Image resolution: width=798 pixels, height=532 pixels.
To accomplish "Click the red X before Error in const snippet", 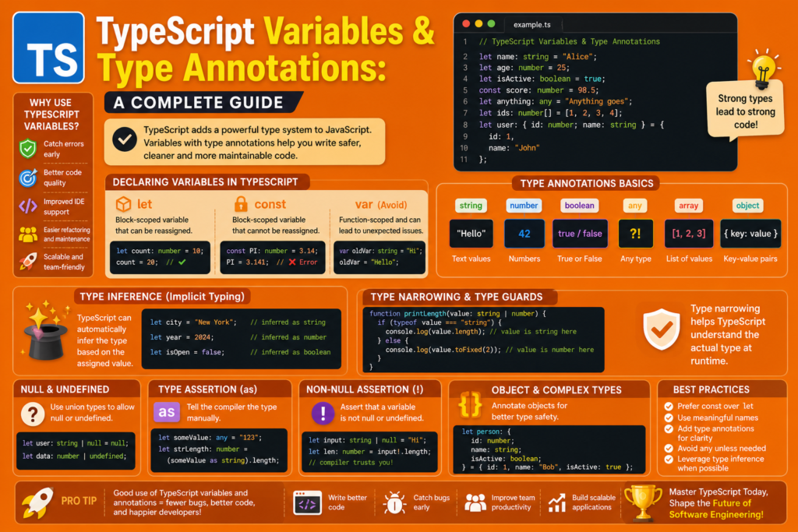I will (292, 262).
